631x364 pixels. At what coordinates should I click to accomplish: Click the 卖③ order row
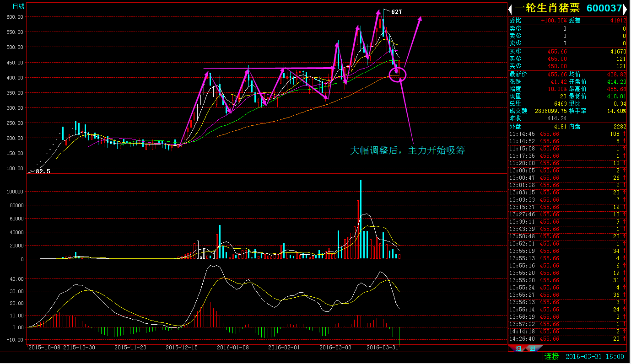pos(567,28)
